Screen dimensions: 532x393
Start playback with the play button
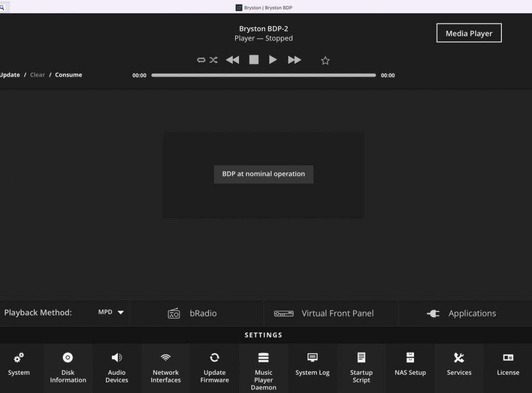tap(273, 60)
